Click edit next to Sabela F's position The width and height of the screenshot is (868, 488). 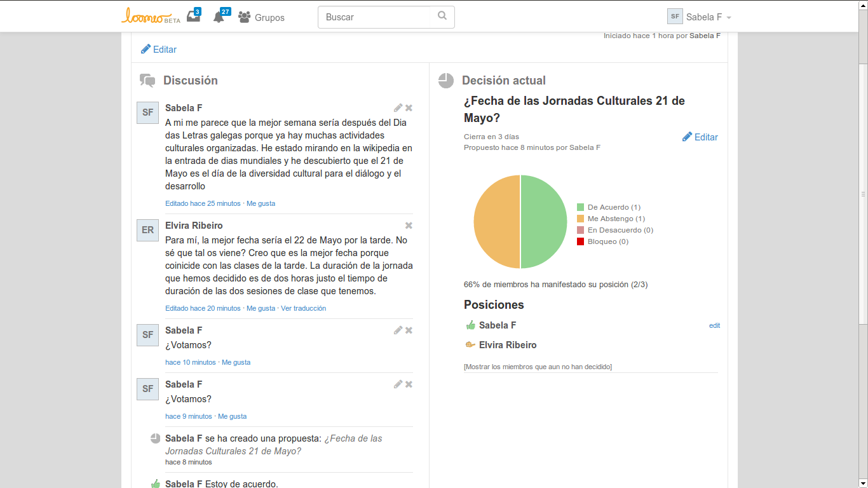(714, 325)
